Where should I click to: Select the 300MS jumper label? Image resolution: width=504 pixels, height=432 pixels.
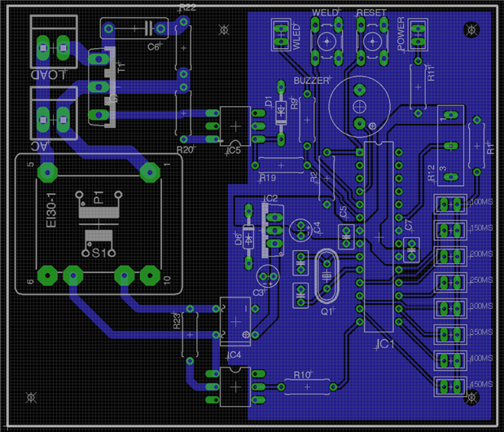(x=481, y=306)
